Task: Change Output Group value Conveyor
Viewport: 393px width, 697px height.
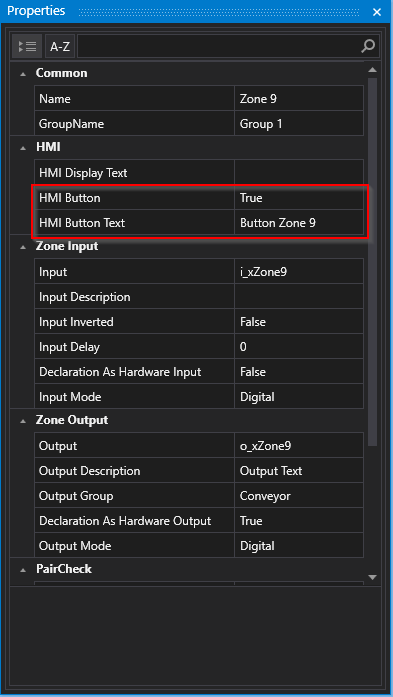Action: (299, 495)
